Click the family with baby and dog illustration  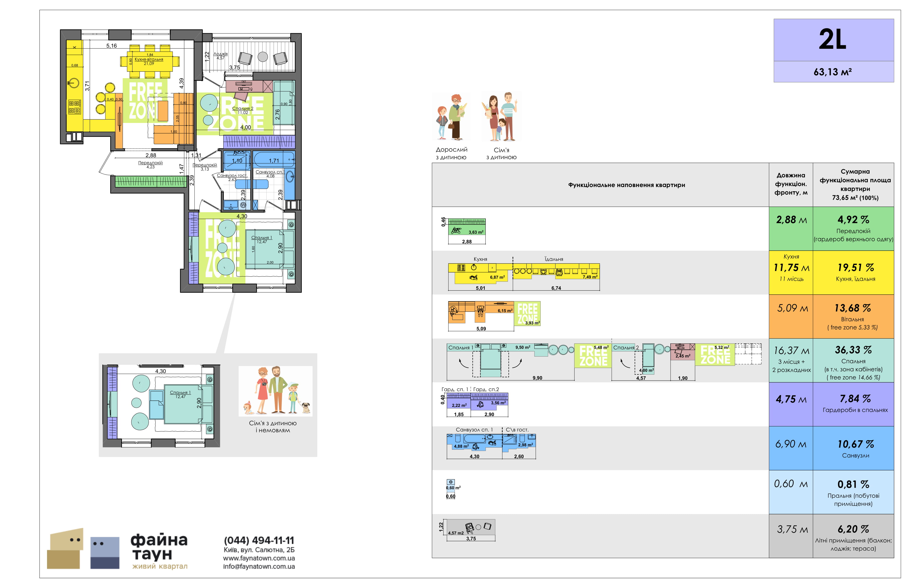click(x=276, y=391)
